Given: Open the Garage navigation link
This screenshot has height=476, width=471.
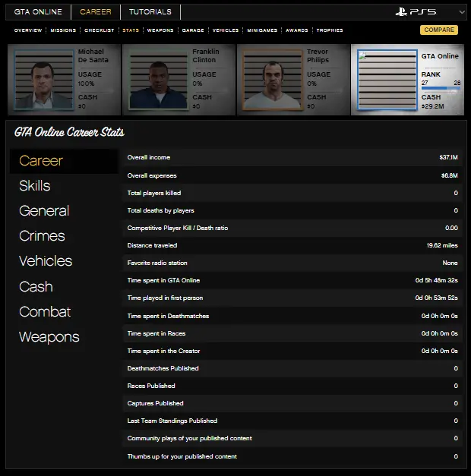Looking at the screenshot, I should 193,30.
